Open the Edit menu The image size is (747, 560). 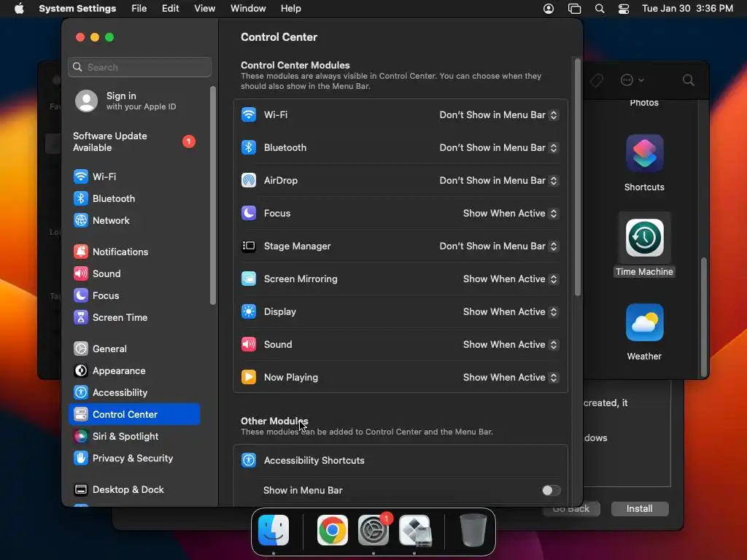(170, 9)
